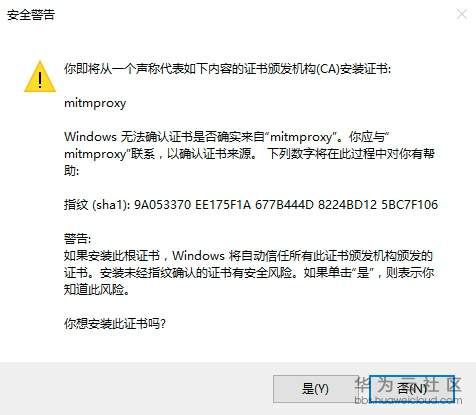Click fingerprint block 5BC7F106
The height and width of the screenshot is (415, 476).
[409, 204]
